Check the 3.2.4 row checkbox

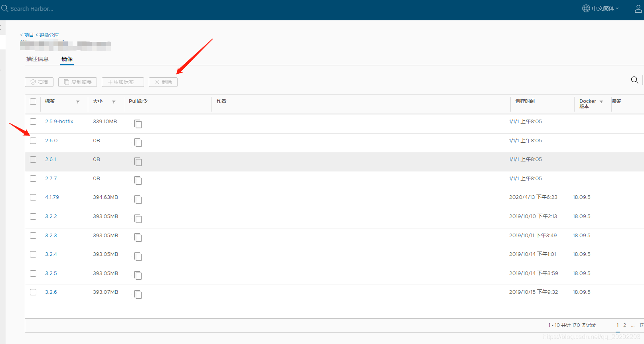coord(33,254)
